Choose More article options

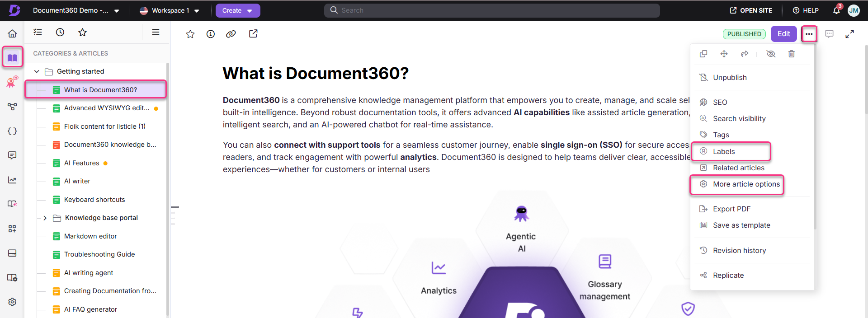(746, 184)
